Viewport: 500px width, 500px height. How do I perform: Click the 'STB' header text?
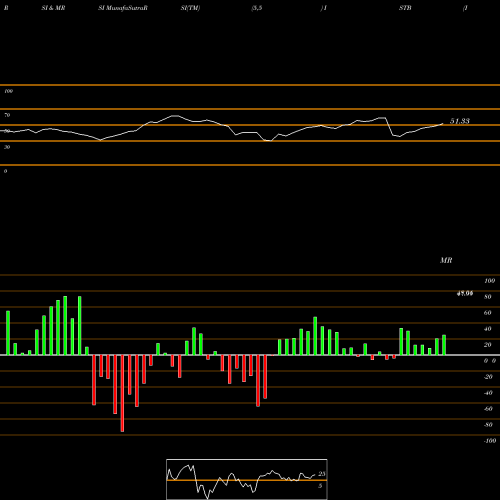tap(405, 8)
